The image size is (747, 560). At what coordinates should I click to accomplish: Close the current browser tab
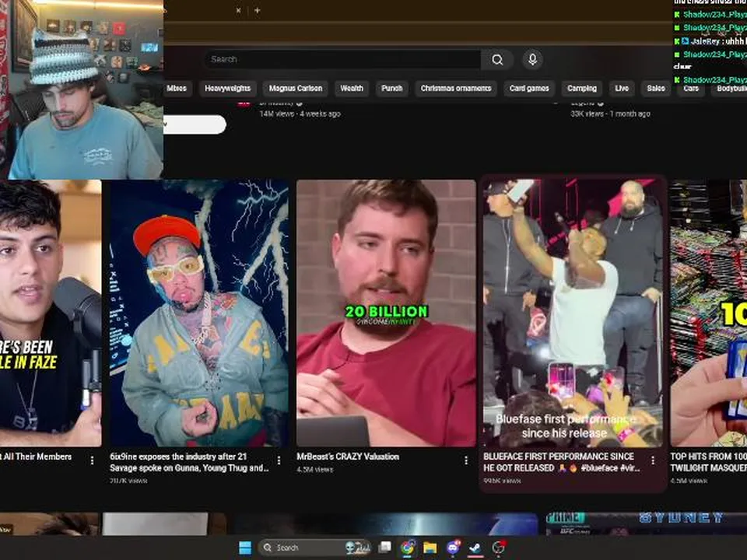click(238, 10)
